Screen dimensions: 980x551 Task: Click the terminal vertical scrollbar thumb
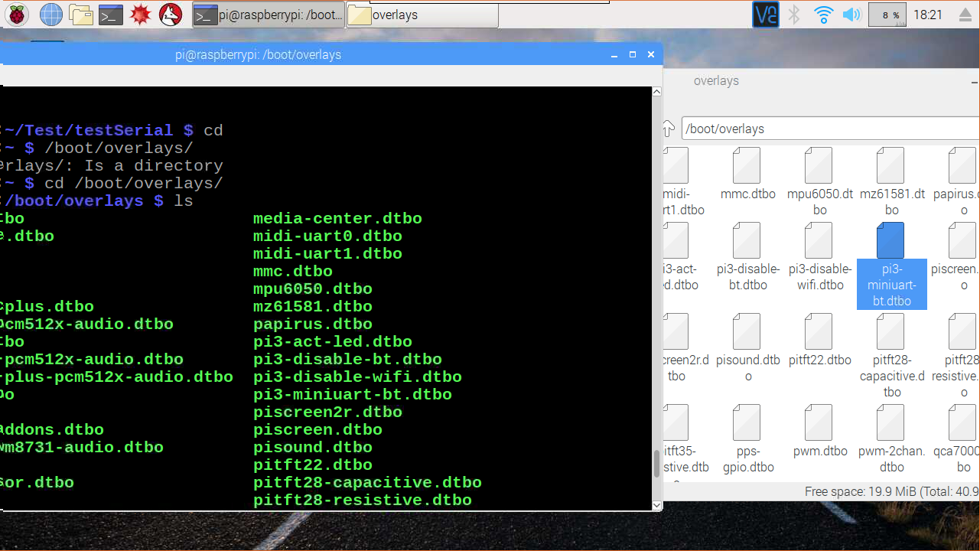pos(656,464)
